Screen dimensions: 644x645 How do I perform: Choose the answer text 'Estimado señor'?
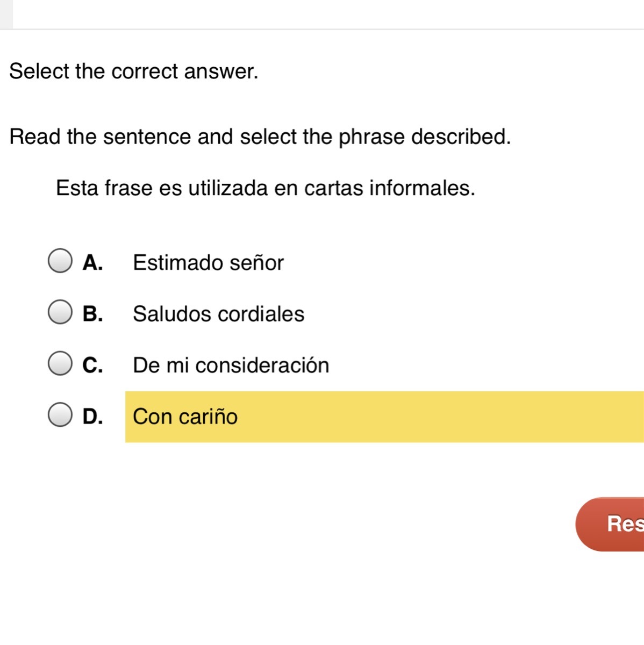click(x=208, y=263)
